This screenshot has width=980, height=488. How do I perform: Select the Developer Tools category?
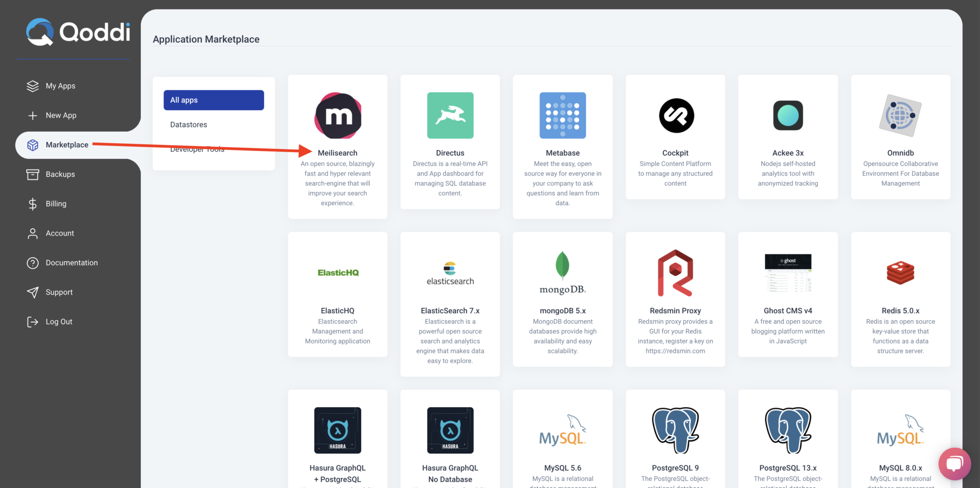tap(197, 149)
